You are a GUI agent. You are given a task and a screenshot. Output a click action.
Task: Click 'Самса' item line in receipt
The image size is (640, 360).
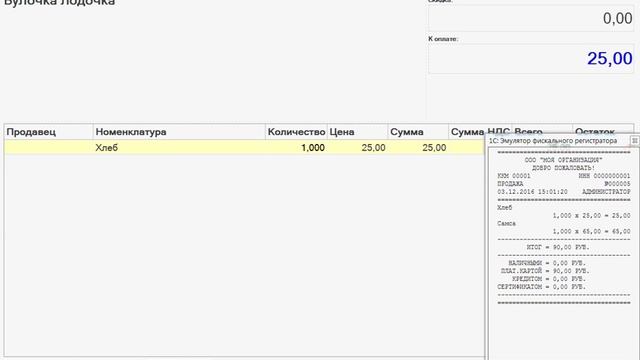click(x=507, y=223)
